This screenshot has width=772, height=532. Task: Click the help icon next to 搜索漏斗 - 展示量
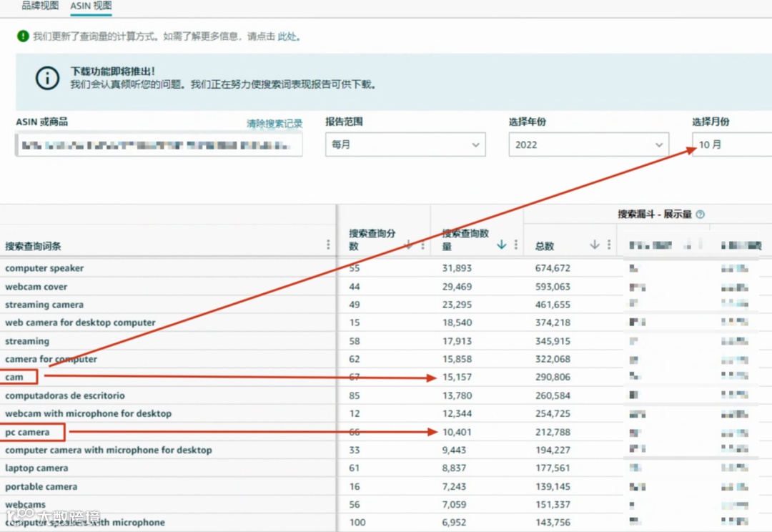700,215
